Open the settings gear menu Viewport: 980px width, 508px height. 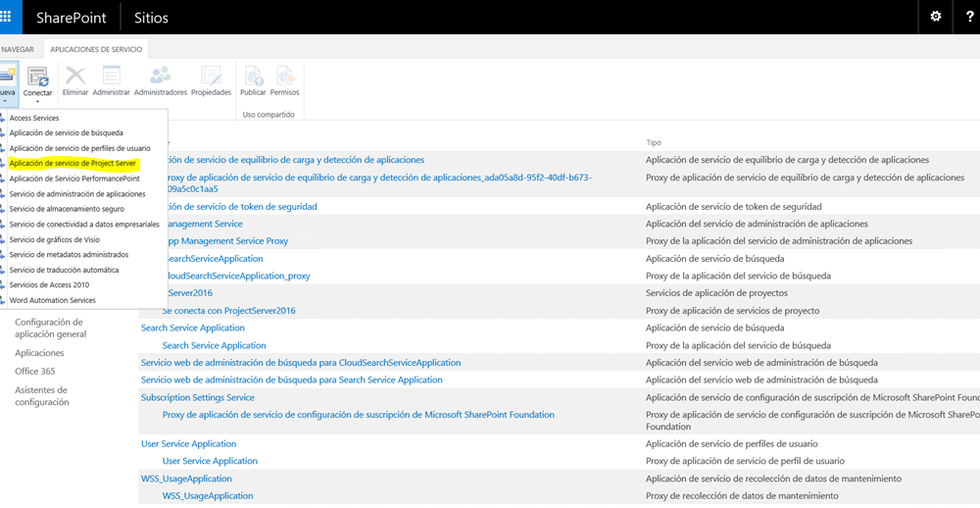[x=936, y=17]
